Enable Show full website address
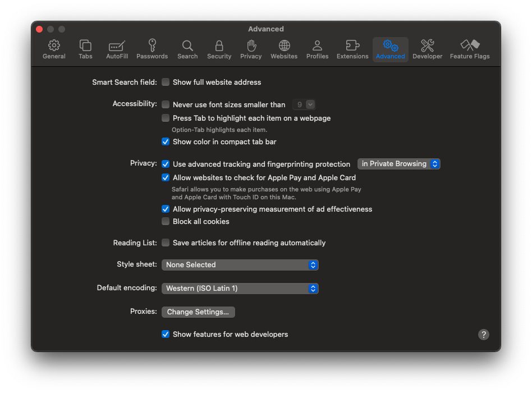This screenshot has width=532, height=393. [x=166, y=82]
